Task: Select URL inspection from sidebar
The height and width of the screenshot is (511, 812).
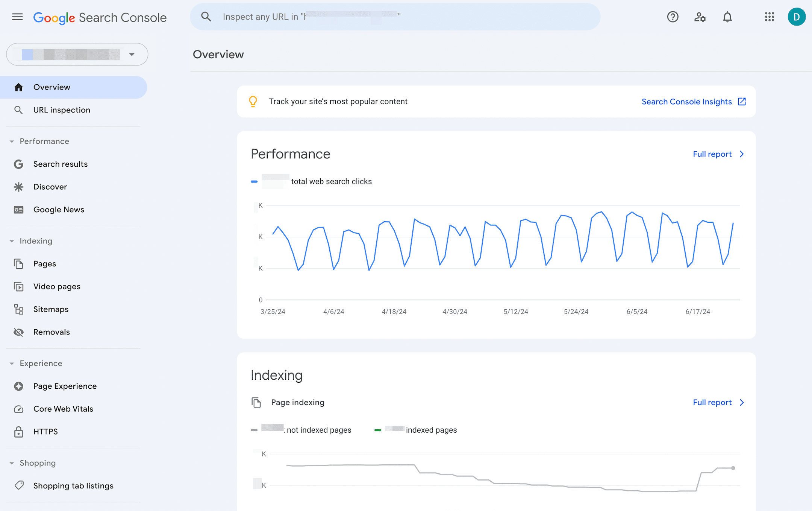Action: point(61,109)
